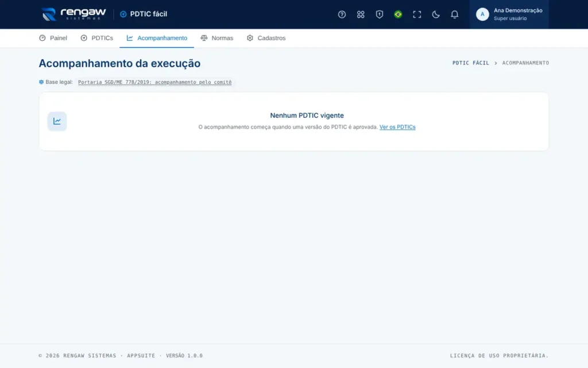The image size is (588, 368).
Task: Change language via Brazil flag icon
Action: 398,14
